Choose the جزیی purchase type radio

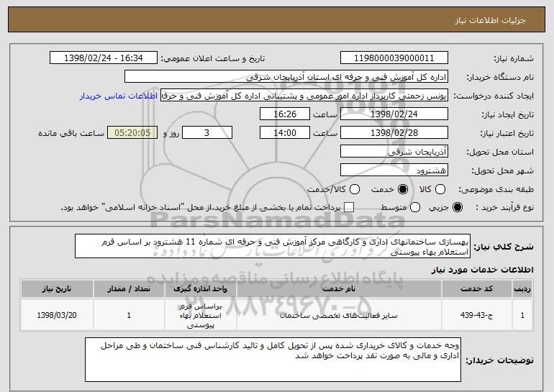[x=458, y=207]
